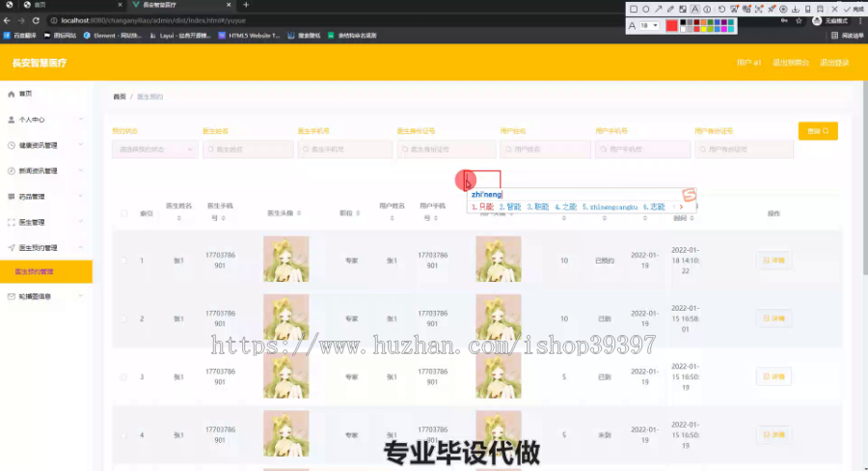Click the yellow 查询 search button
The height and width of the screenshot is (471, 868).
[x=818, y=131]
